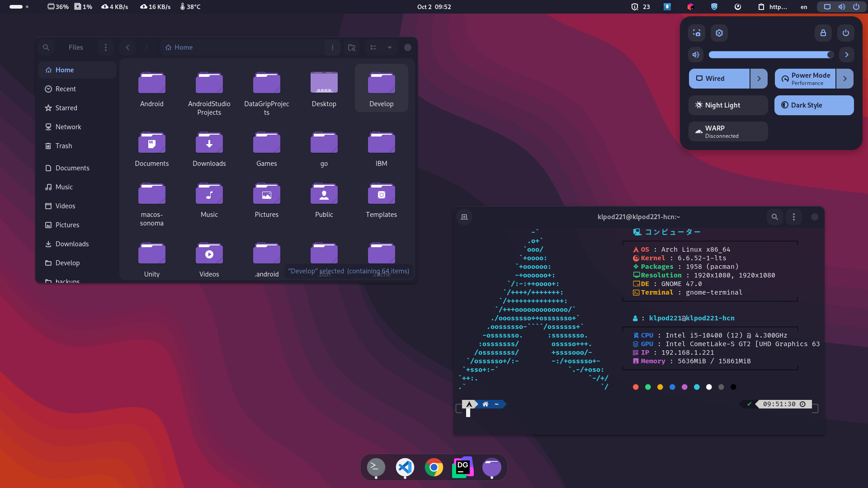
Task: Open the Files main menu
Action: tap(106, 47)
